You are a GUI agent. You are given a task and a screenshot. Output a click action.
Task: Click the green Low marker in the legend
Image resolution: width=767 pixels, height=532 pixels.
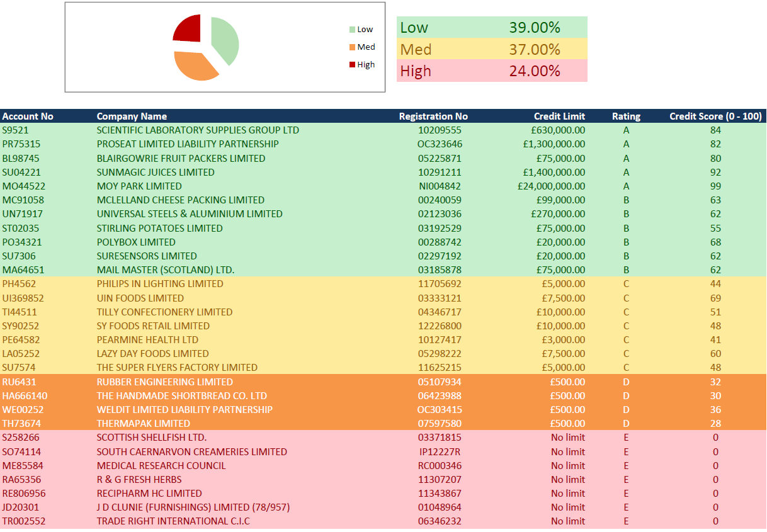point(354,29)
